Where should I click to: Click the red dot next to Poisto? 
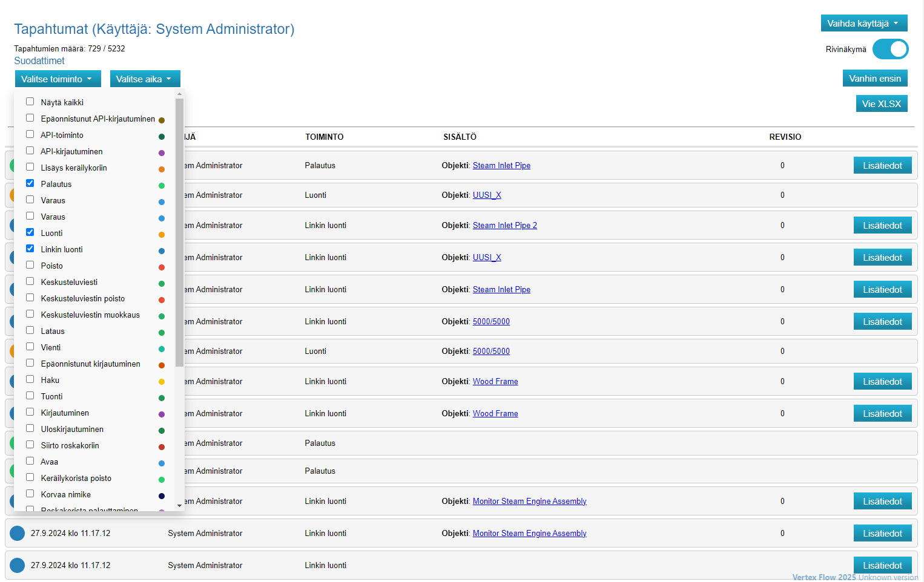coord(162,267)
